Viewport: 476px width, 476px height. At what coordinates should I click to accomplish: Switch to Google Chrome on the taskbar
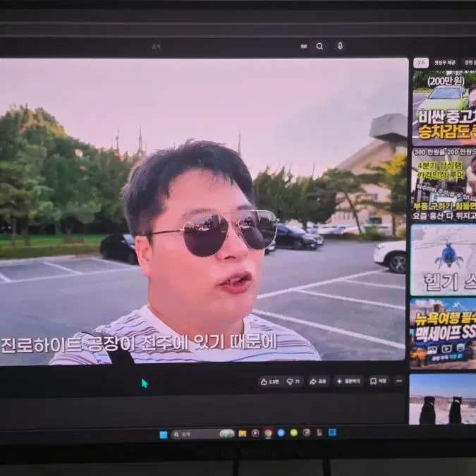[268, 433]
